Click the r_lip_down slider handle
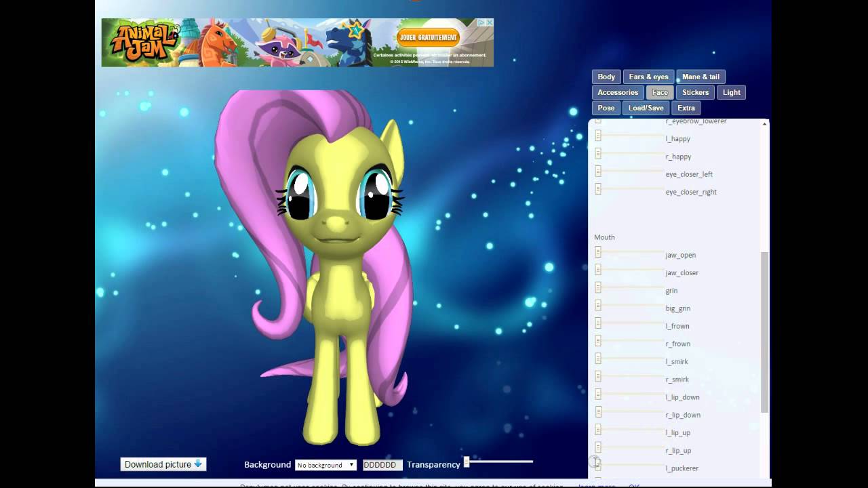The width and height of the screenshot is (868, 488). [598, 411]
